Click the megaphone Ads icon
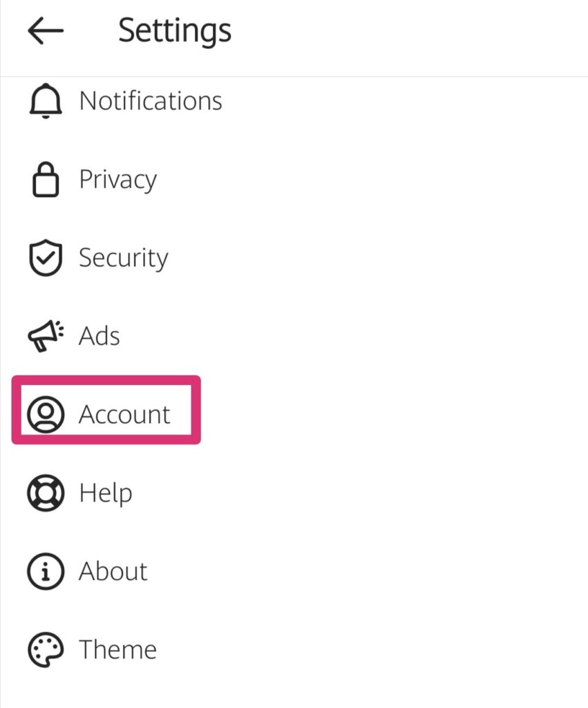 46,336
